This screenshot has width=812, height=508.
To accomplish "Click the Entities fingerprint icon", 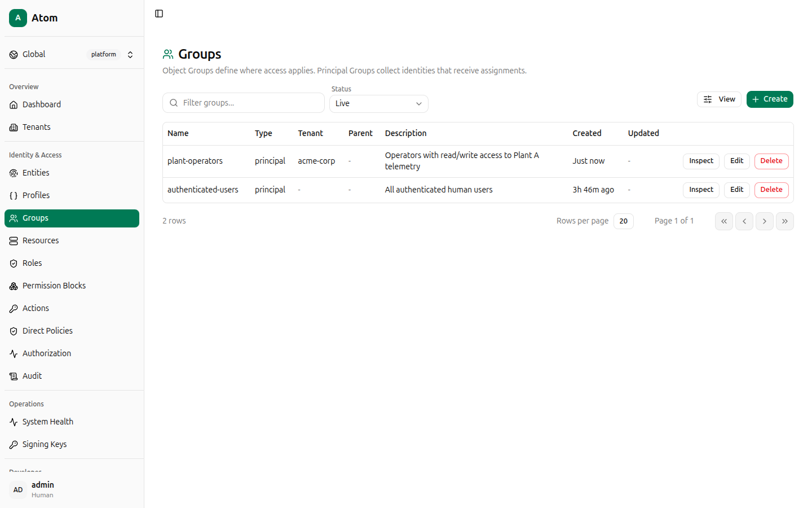I will tap(14, 173).
